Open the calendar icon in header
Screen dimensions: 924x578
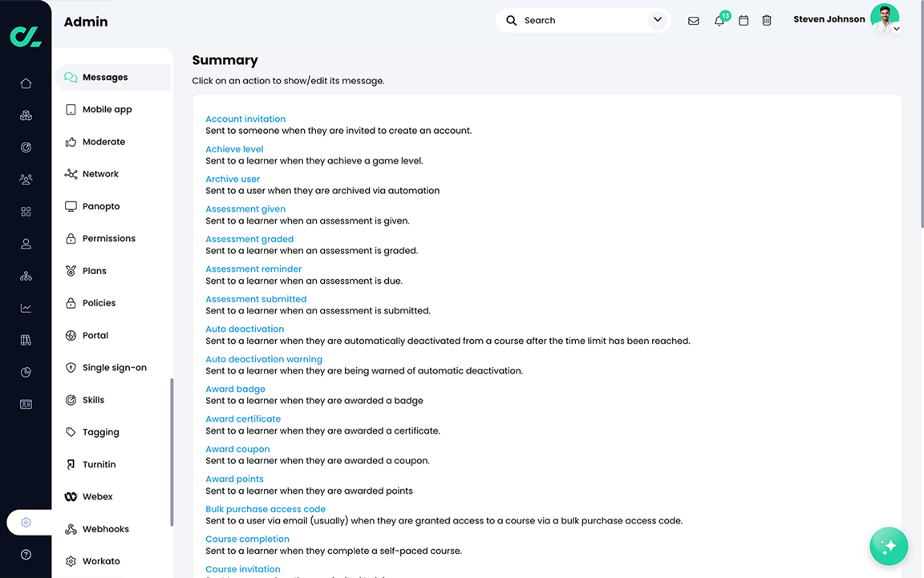point(744,21)
